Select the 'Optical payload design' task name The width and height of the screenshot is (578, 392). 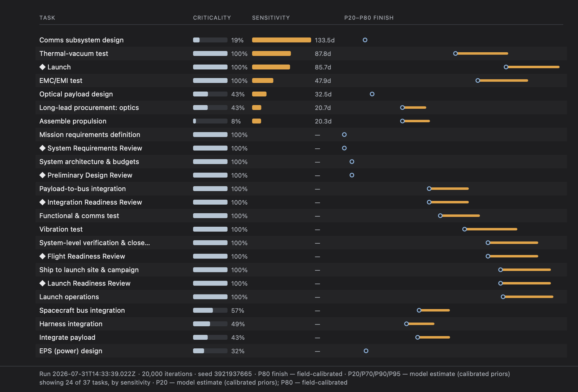pos(76,94)
